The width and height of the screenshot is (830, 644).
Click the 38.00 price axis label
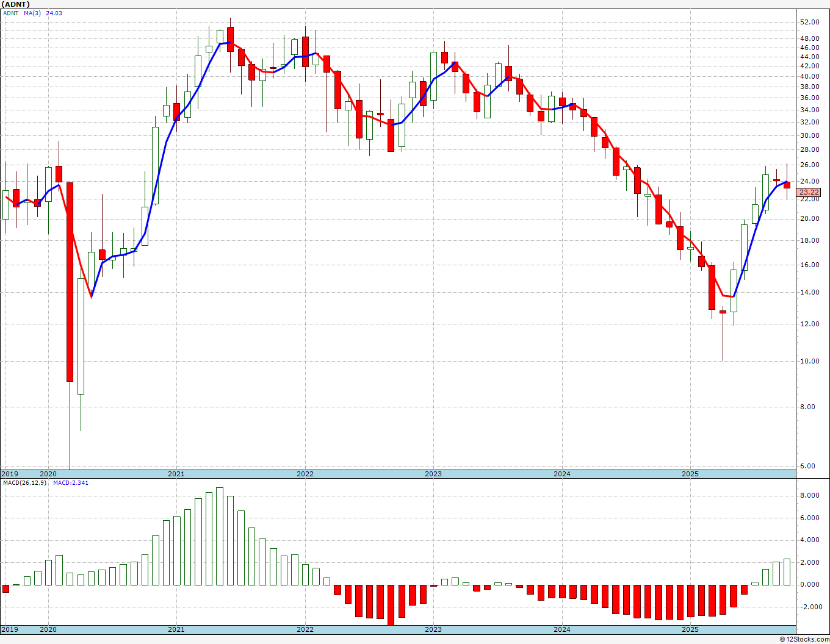809,87
